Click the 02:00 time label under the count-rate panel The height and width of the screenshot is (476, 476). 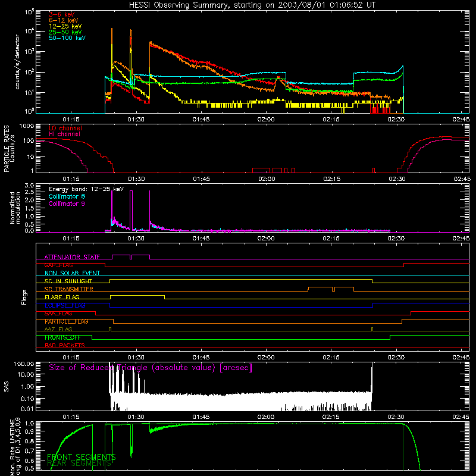(x=266, y=120)
